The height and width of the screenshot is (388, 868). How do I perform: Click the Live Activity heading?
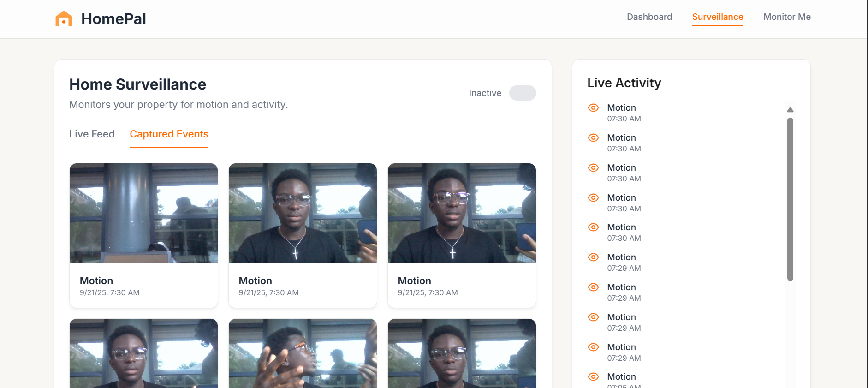coord(624,83)
